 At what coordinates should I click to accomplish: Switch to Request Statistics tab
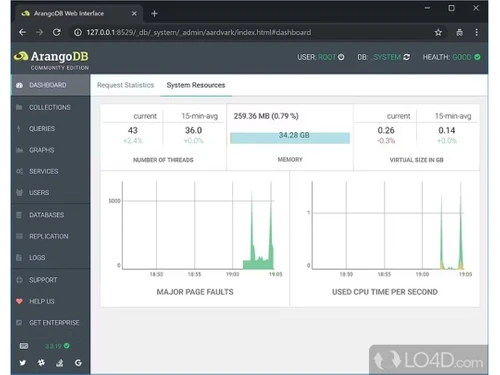[125, 85]
